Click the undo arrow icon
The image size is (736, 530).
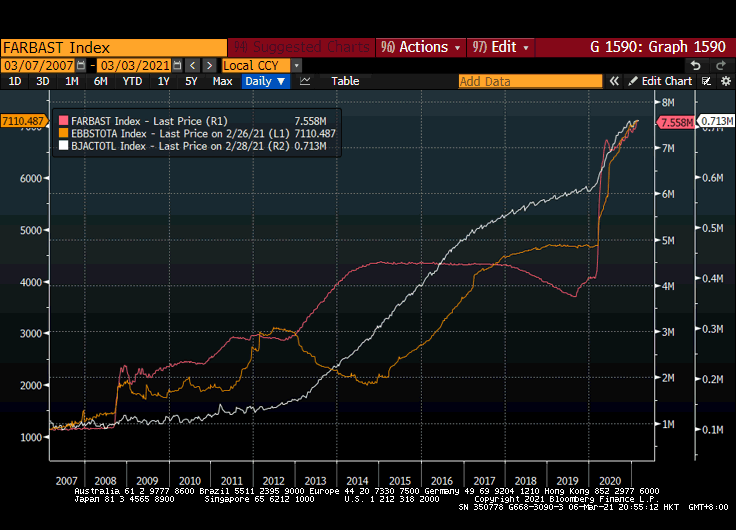[x=693, y=65]
